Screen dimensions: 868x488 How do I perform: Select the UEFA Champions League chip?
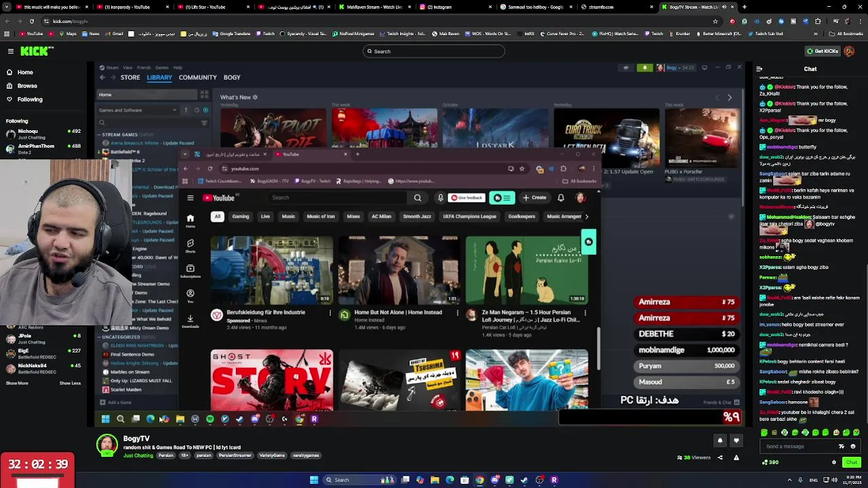click(x=470, y=216)
